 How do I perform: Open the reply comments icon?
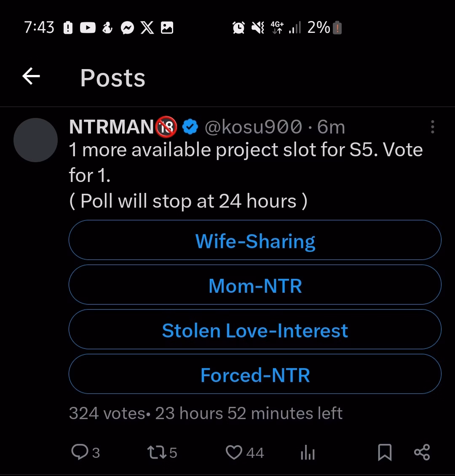click(x=79, y=452)
